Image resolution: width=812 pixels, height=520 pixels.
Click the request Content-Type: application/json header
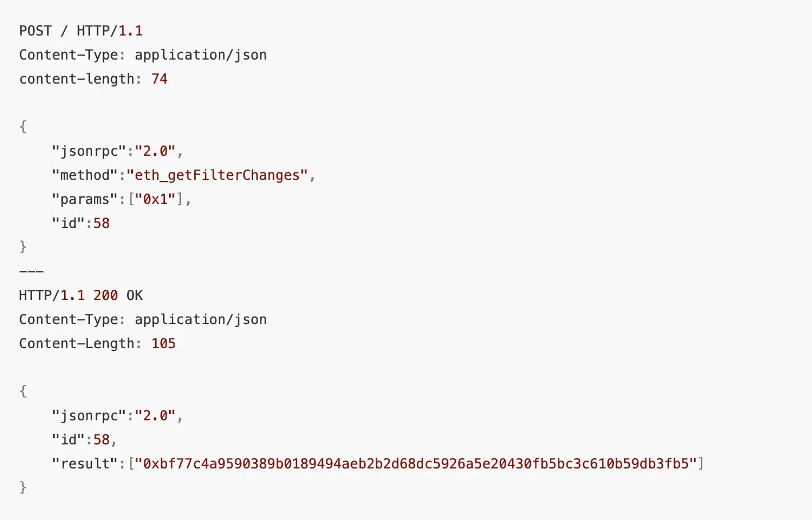[143, 55]
